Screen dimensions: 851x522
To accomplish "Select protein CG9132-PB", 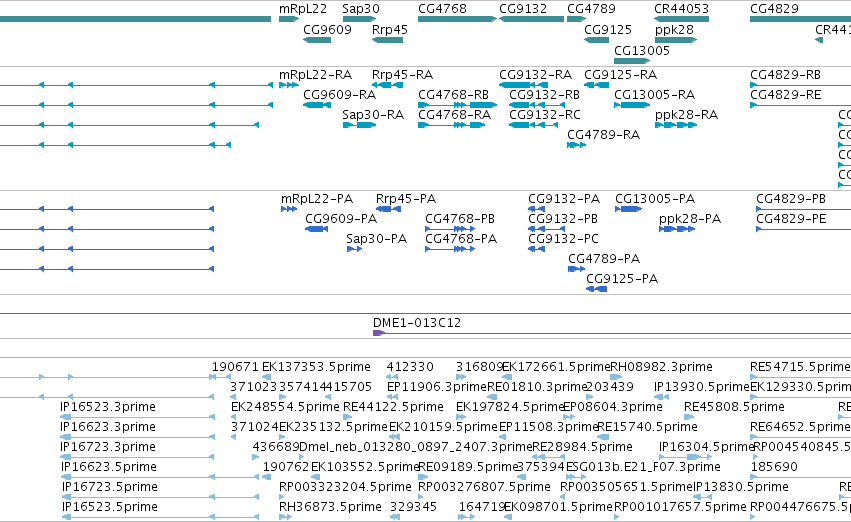I will [563, 219].
